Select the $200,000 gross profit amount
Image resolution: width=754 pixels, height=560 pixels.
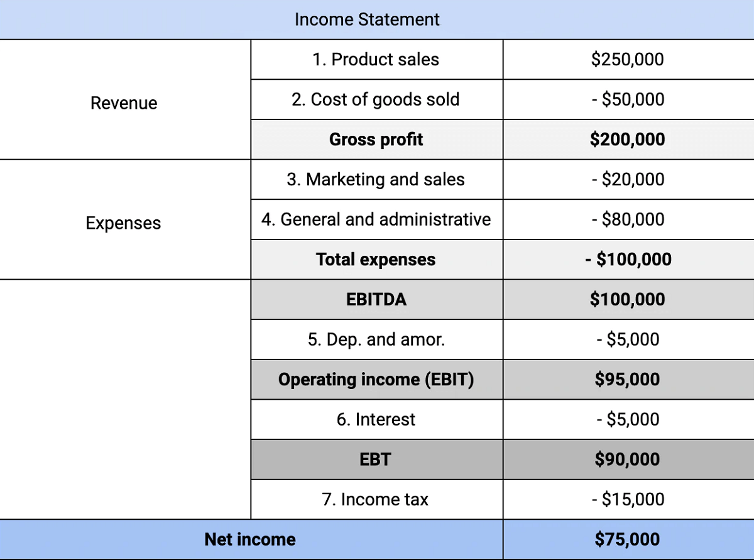pos(628,140)
